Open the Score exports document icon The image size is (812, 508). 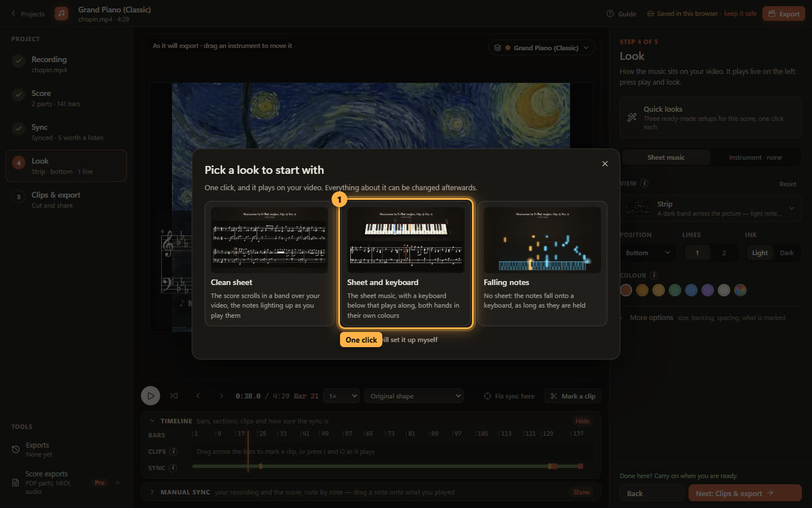(15, 483)
